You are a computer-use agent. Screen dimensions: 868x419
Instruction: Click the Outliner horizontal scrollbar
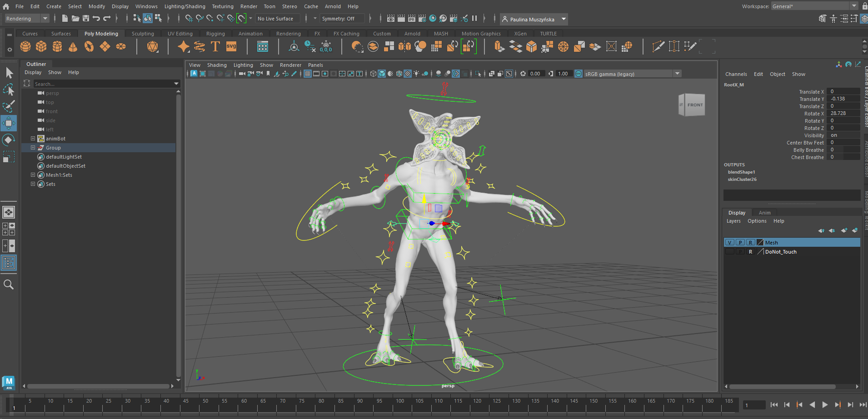(x=98, y=386)
